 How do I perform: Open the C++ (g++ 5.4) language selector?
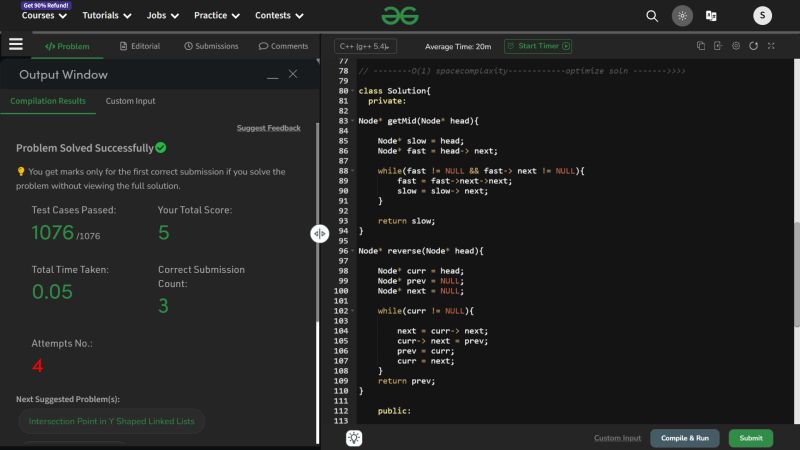tap(365, 46)
